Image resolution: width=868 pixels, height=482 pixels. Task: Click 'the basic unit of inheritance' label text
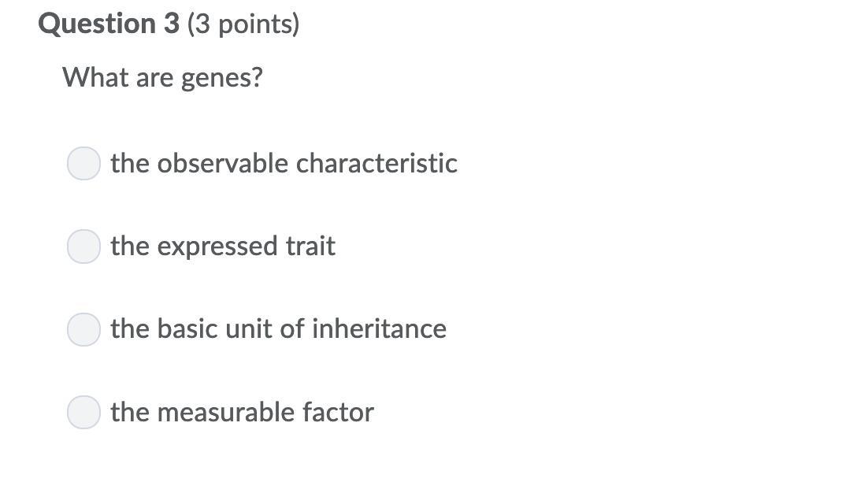click(x=278, y=328)
